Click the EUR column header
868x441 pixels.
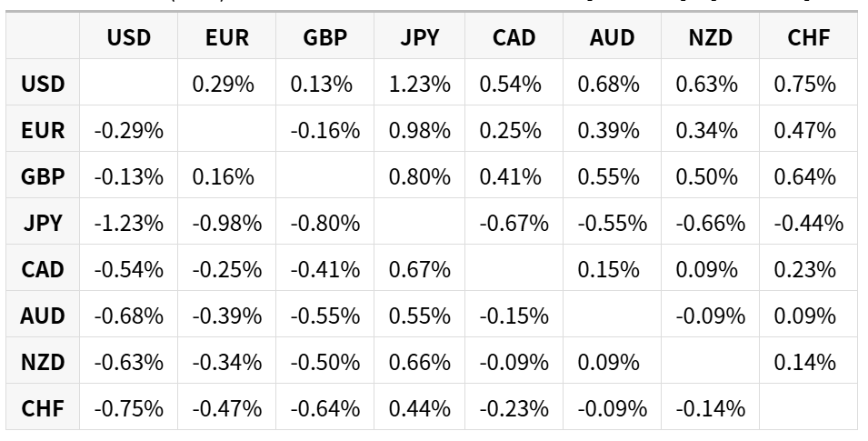[226, 36]
